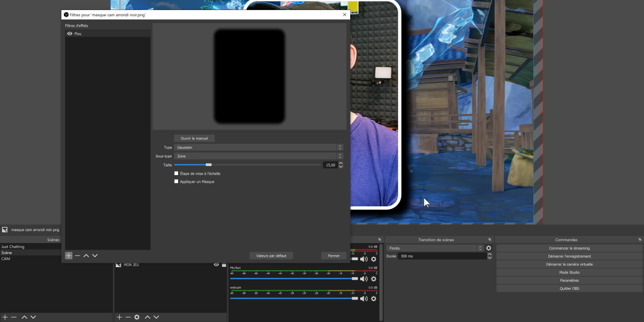The image size is (644, 322).
Task: Open the Fondu transition dropdown
Action: click(435, 248)
